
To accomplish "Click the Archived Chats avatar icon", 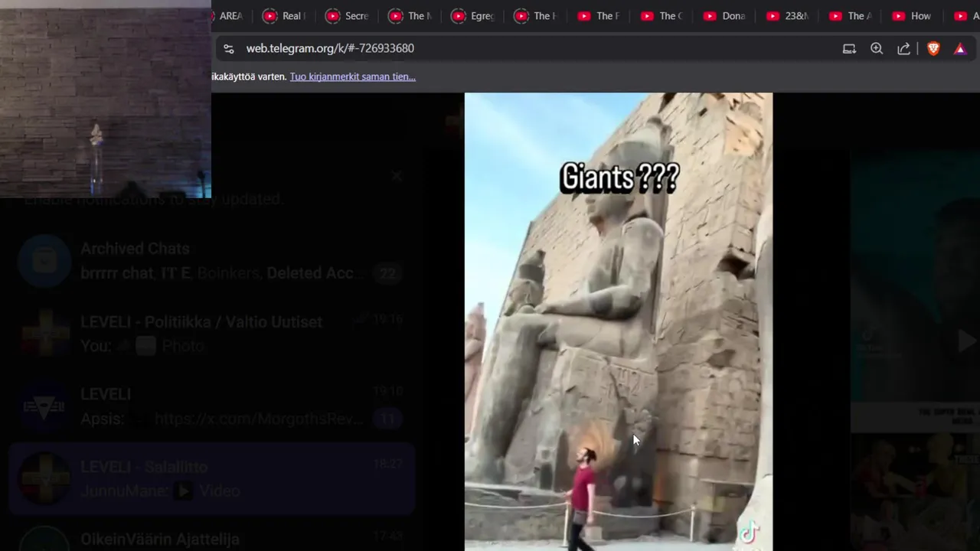I will click(x=44, y=261).
